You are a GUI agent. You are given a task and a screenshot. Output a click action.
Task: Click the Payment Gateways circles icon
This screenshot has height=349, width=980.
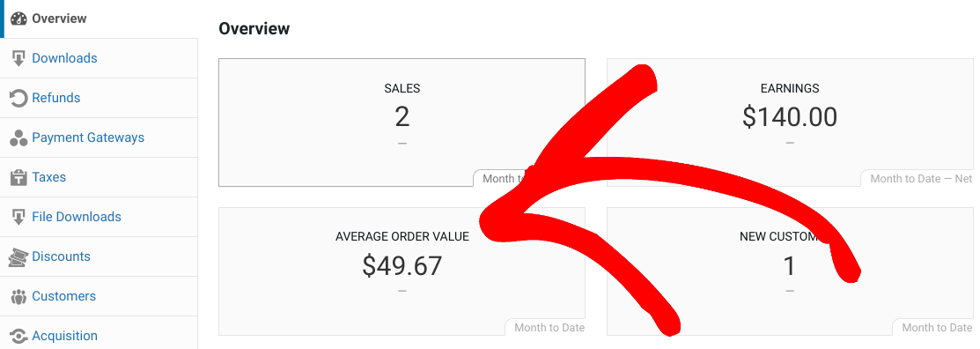(x=18, y=137)
